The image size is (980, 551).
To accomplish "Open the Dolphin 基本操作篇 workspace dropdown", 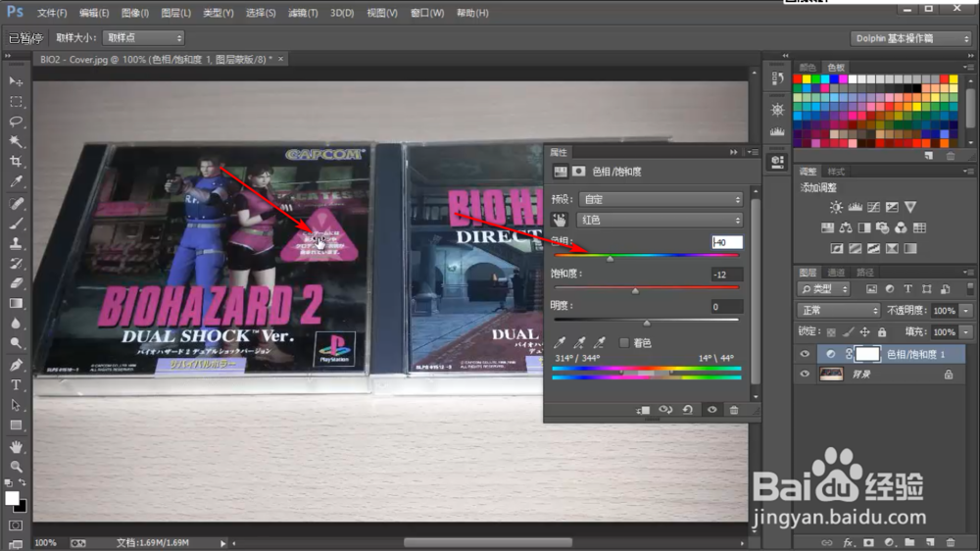I will (911, 39).
